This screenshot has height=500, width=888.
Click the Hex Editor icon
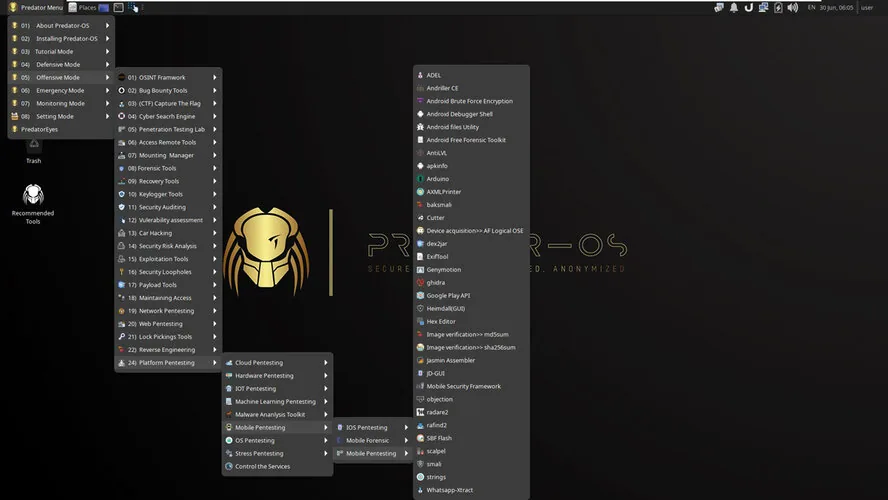420,322
